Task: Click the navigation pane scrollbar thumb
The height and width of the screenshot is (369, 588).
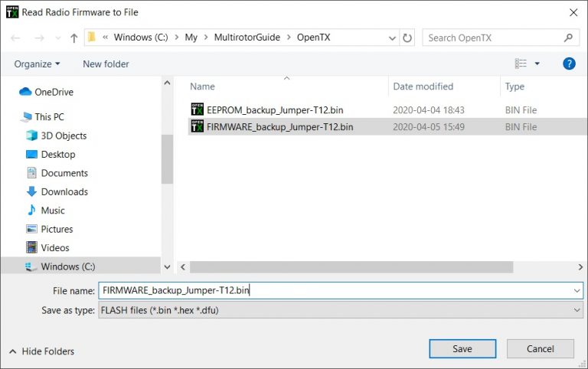Action: [x=167, y=159]
